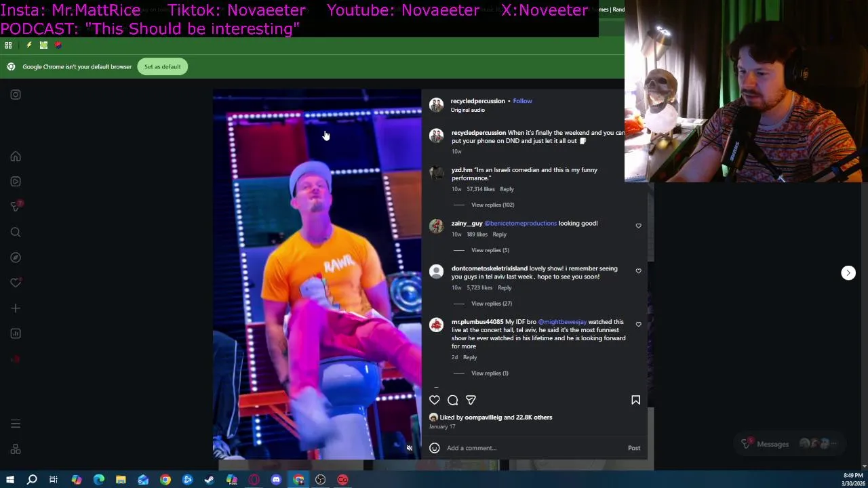The height and width of the screenshot is (488, 868).
Task: Expand View replies (27) thread
Action: pos(492,304)
